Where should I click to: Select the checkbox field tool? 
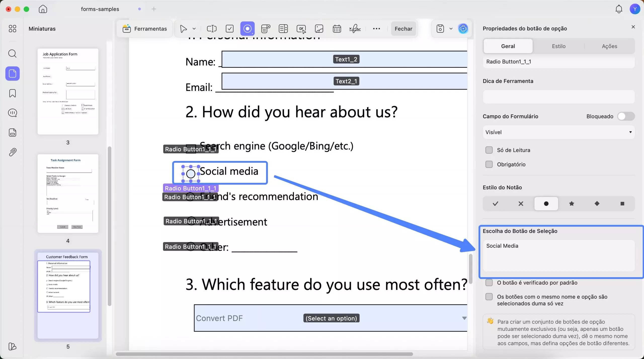tap(230, 29)
